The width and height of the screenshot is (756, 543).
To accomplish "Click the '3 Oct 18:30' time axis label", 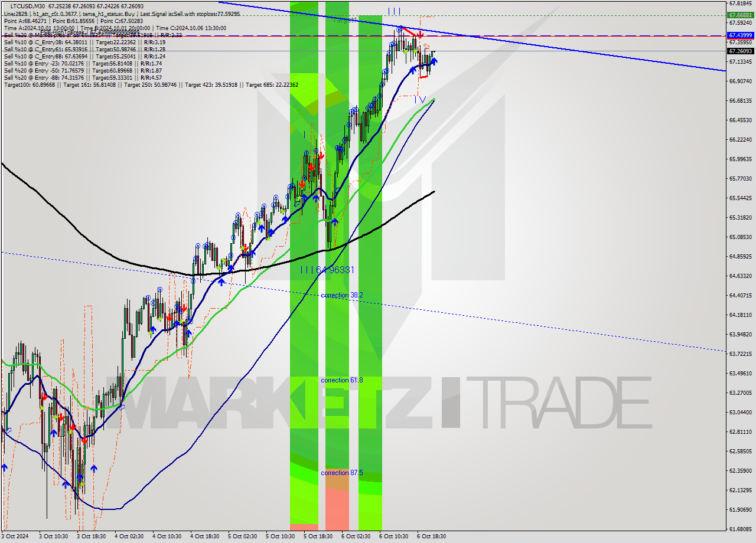I will pyautogui.click(x=91, y=537).
